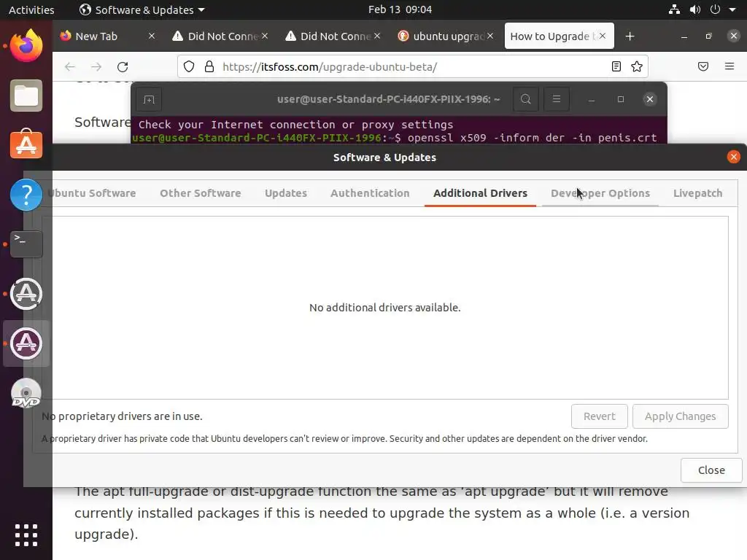Open terminal hamburger menu
This screenshot has height=560, width=747.
pyautogui.click(x=557, y=99)
